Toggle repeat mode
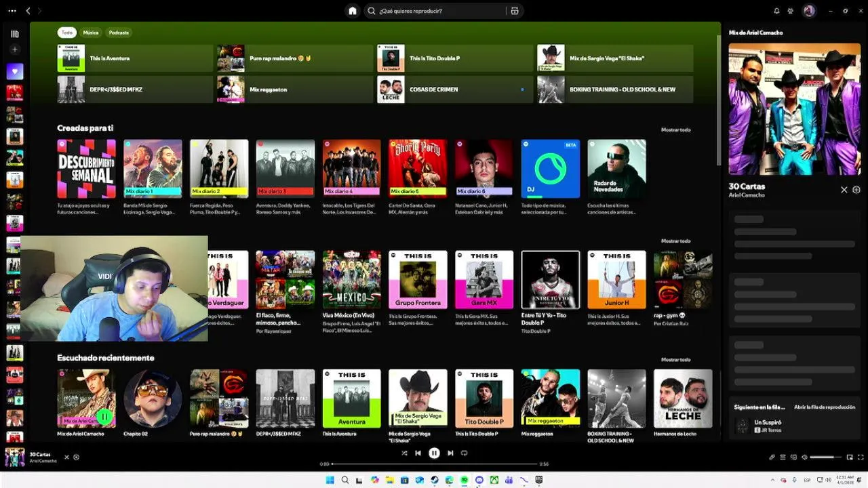Screen dimensions: 868x488 coord(465,453)
